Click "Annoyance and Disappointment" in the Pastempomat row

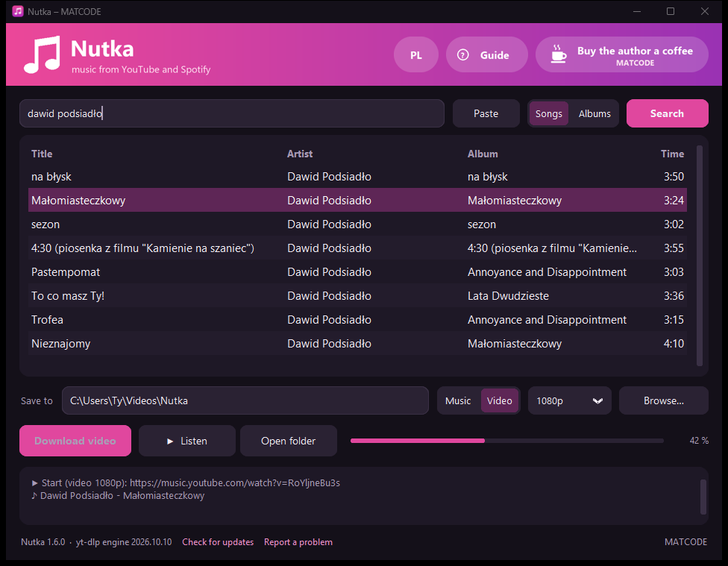tap(547, 272)
